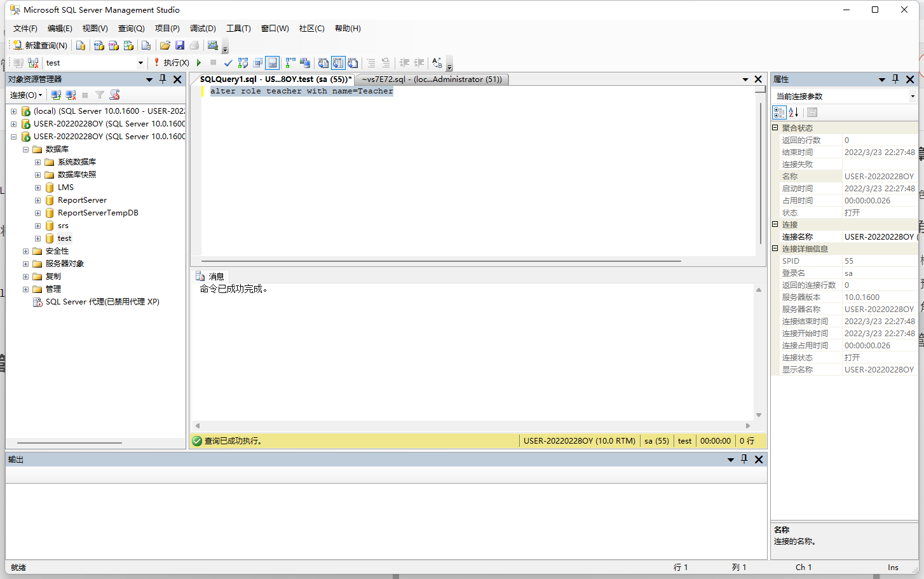Open the Connect (连接) dropdown in Object Explorer
Image resolution: width=924 pixels, height=579 pixels.
(26, 95)
